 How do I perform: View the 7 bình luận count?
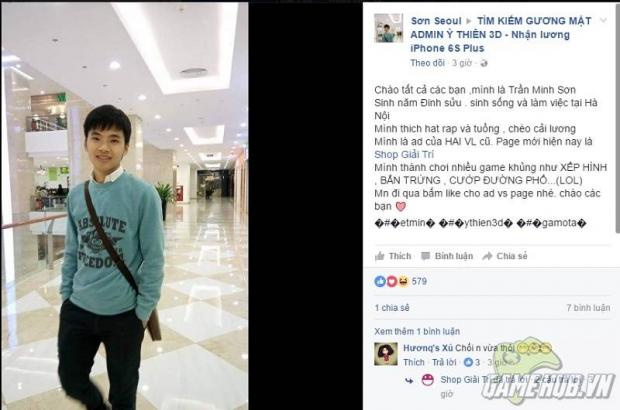[588, 308]
